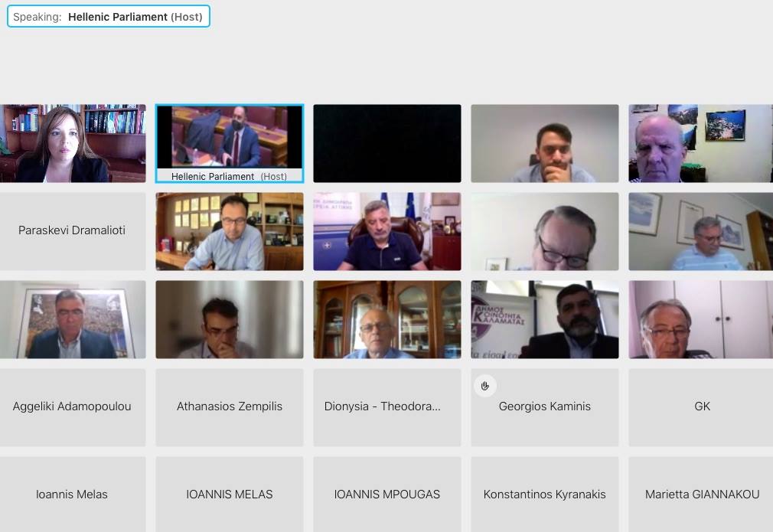Choose the IOANNIS MPOUGAS participant tile

pyautogui.click(x=386, y=494)
